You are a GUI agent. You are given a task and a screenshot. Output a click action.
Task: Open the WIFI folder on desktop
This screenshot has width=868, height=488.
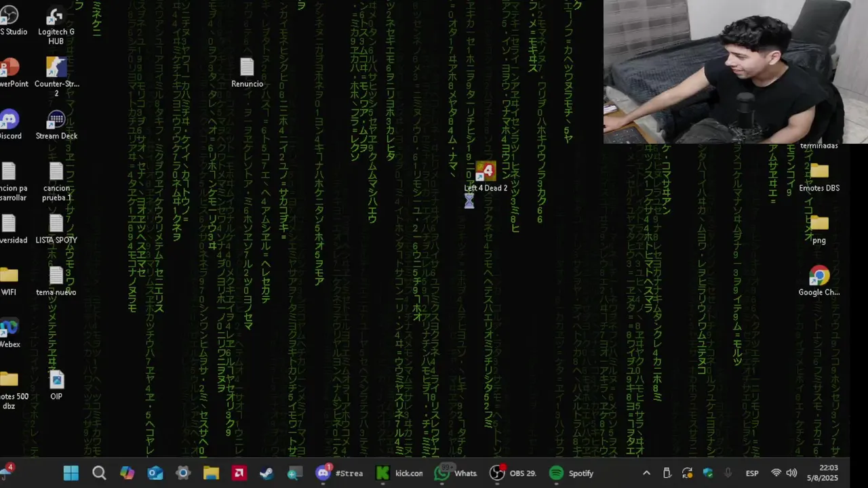pyautogui.click(x=9, y=281)
